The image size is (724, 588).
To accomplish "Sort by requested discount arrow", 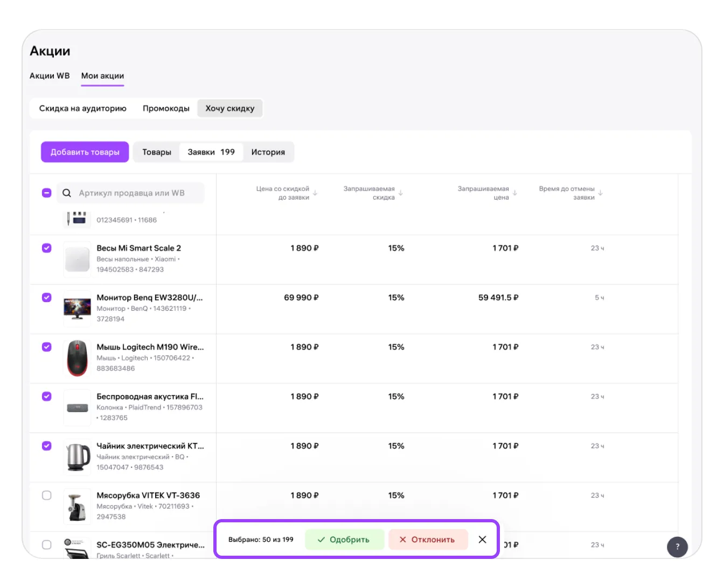I will (x=401, y=193).
